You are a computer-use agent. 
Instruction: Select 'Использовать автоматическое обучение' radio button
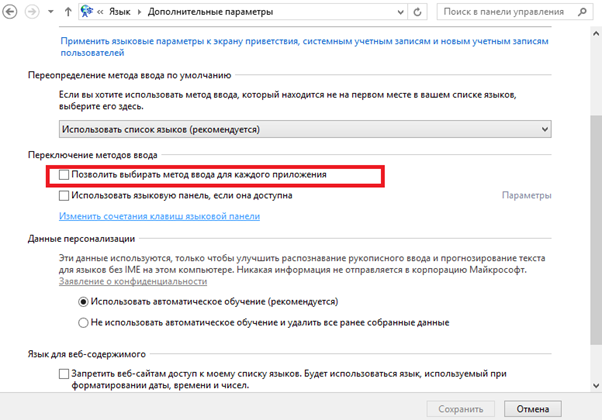click(84, 301)
